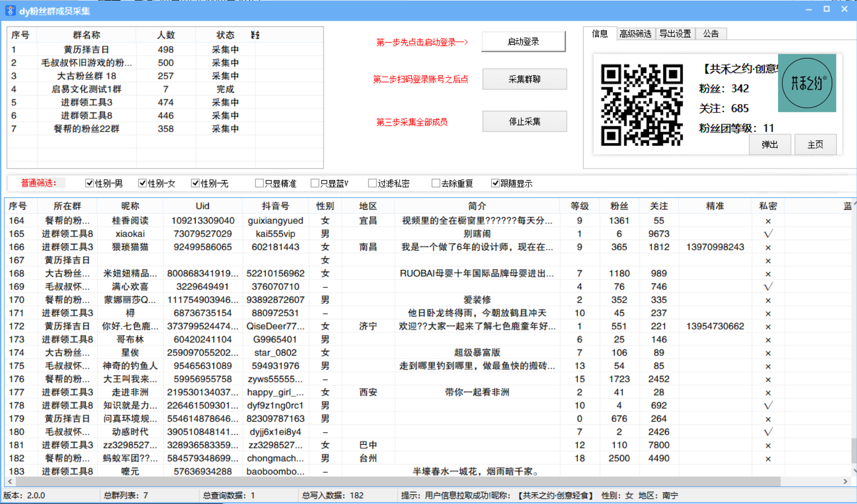This screenshot has width=857, height=504.
Task: Switch to the 公告 tab
Action: pos(711,33)
